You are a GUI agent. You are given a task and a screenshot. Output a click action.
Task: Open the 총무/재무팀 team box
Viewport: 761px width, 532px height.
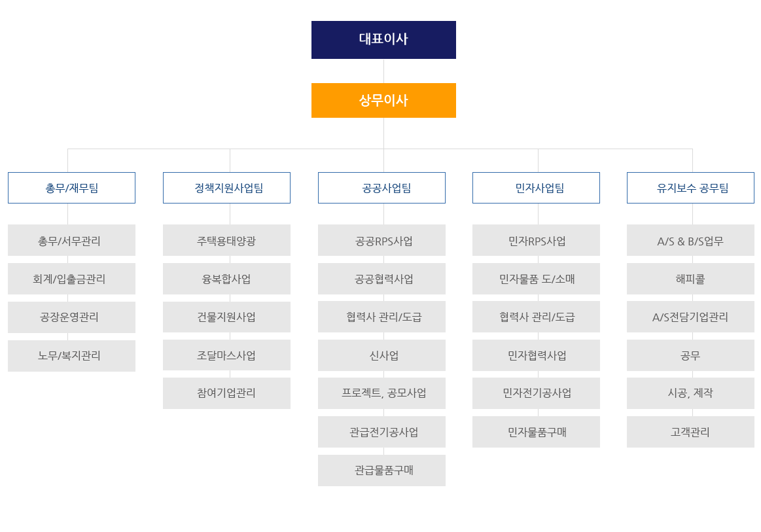point(71,188)
